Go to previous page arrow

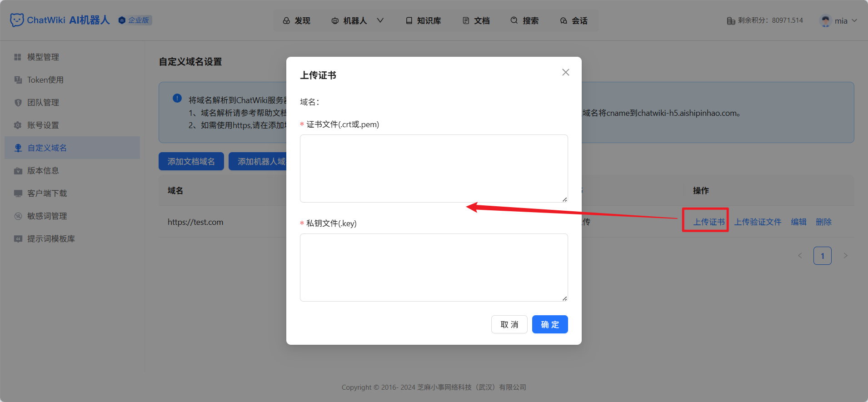pos(800,256)
